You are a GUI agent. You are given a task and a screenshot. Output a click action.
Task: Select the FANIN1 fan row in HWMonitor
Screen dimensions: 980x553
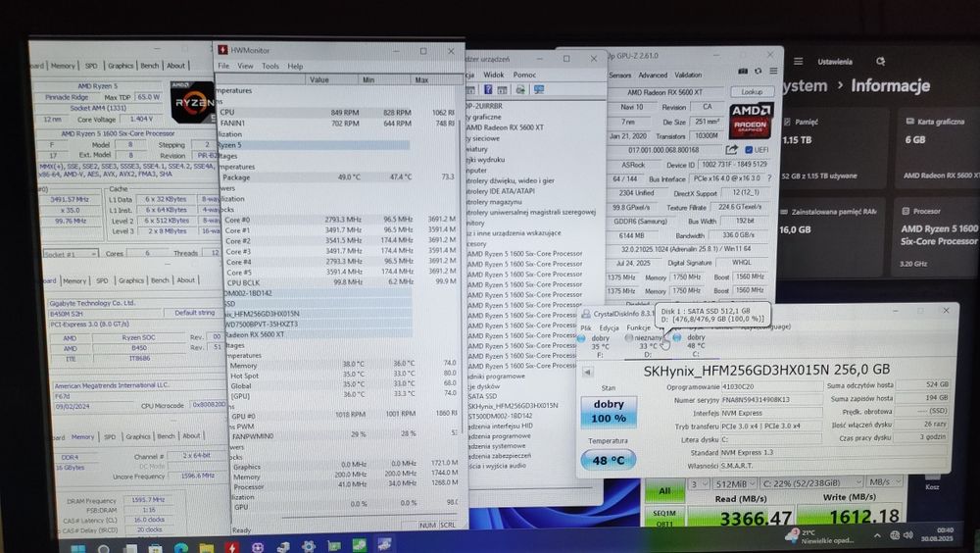tap(337, 124)
